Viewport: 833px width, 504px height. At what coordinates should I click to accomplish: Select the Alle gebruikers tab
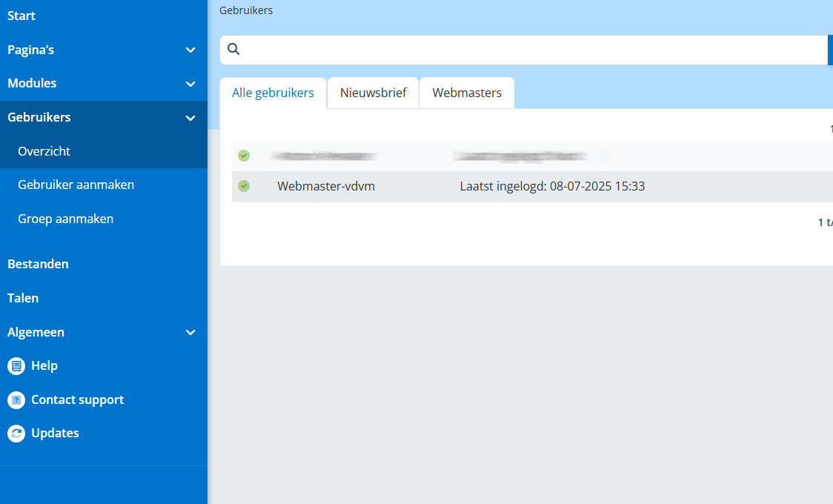pyautogui.click(x=273, y=93)
